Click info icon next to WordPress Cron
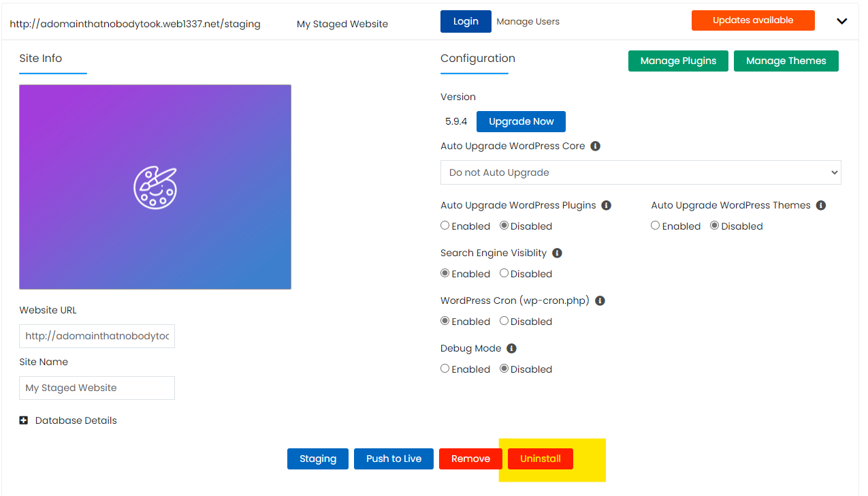Image resolution: width=868 pixels, height=496 pixels. [600, 301]
